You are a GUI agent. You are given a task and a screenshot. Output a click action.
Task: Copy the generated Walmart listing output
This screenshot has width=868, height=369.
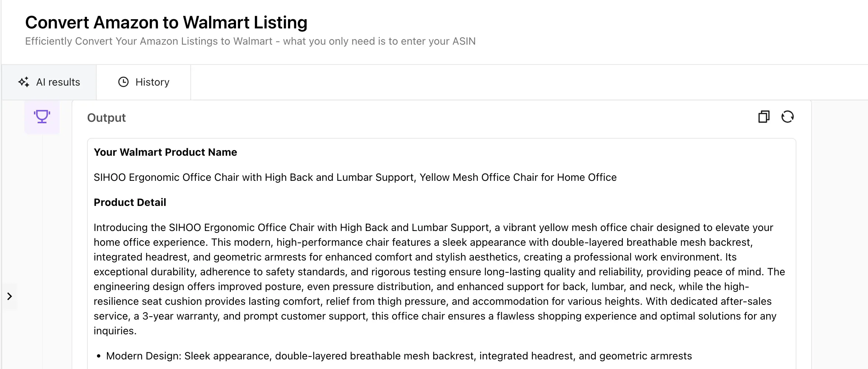(x=763, y=117)
